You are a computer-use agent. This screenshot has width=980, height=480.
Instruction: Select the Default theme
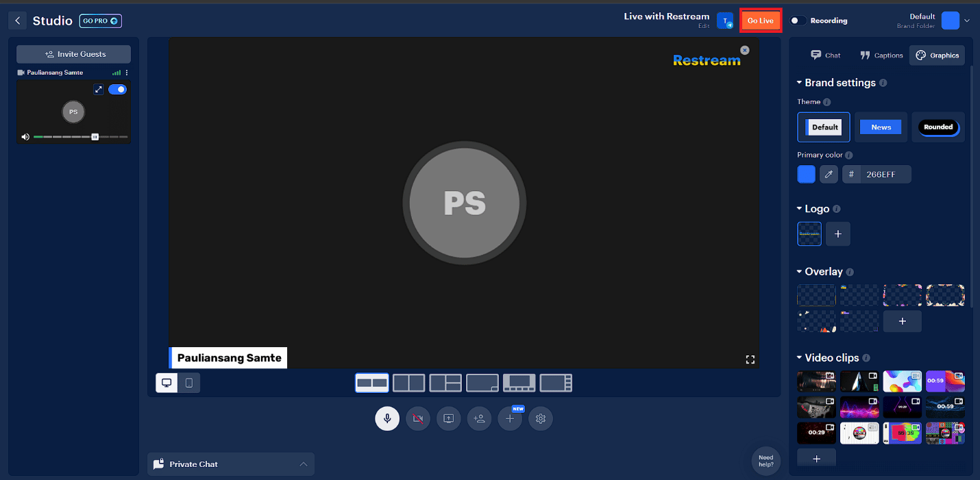coord(824,127)
